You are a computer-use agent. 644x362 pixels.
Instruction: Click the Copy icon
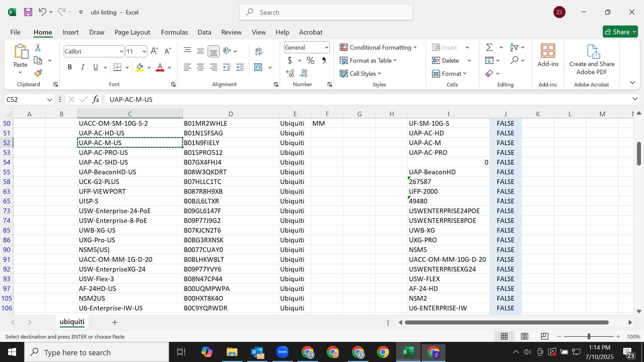coord(38,61)
